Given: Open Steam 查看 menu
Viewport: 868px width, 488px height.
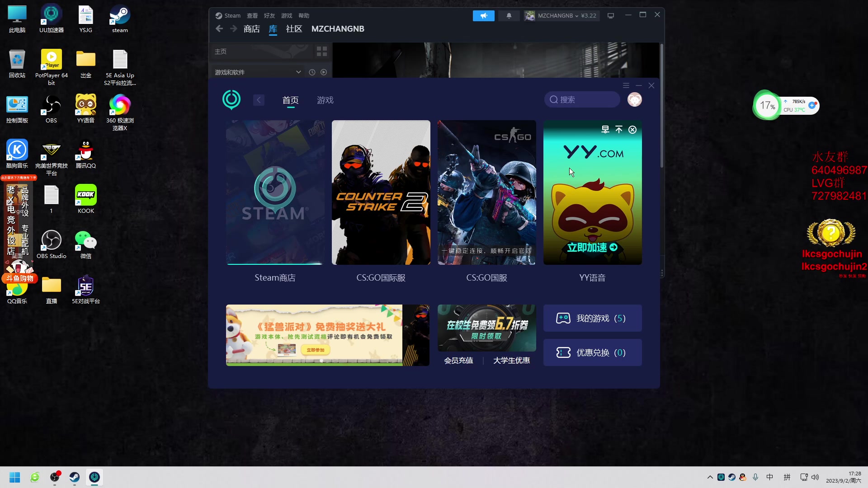Looking at the screenshot, I should [252, 16].
